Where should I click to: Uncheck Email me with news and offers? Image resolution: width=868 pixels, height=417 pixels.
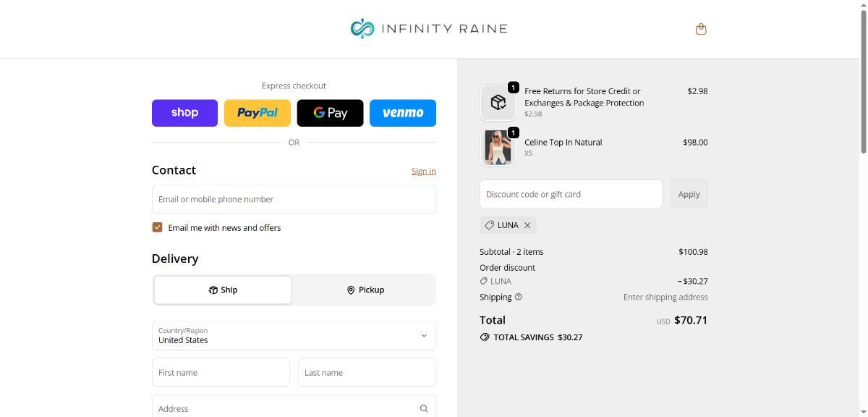(157, 227)
